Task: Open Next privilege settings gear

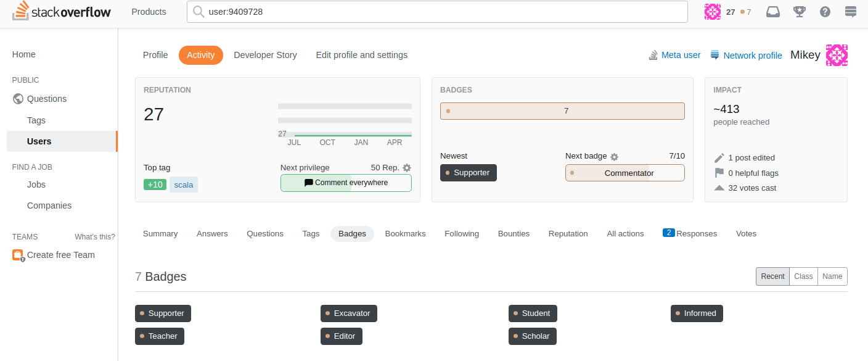Action: point(407,167)
